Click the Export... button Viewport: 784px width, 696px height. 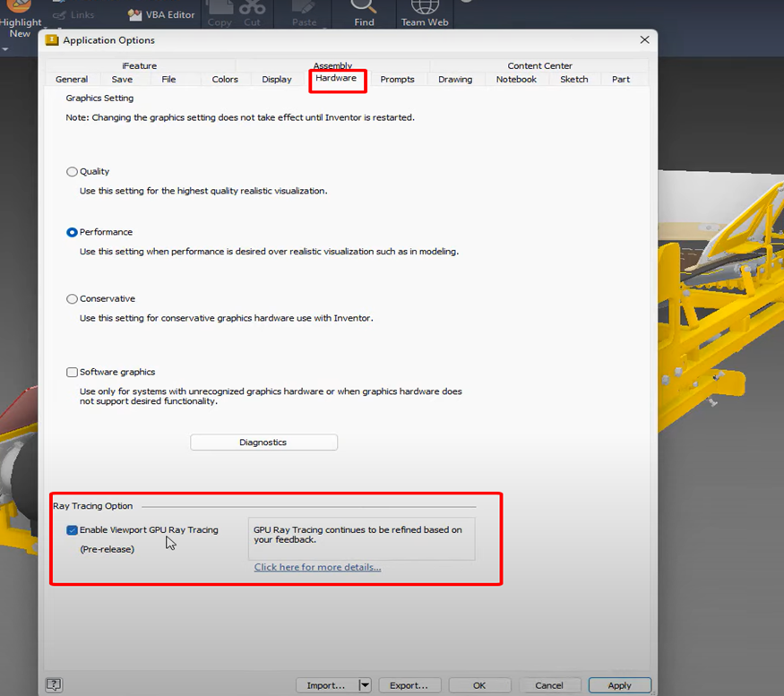pos(409,685)
